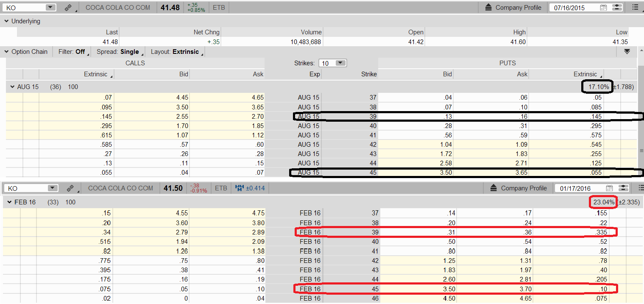
Task: Click FEB 16 strike 40 call bid 1.94
Action: click(181, 242)
